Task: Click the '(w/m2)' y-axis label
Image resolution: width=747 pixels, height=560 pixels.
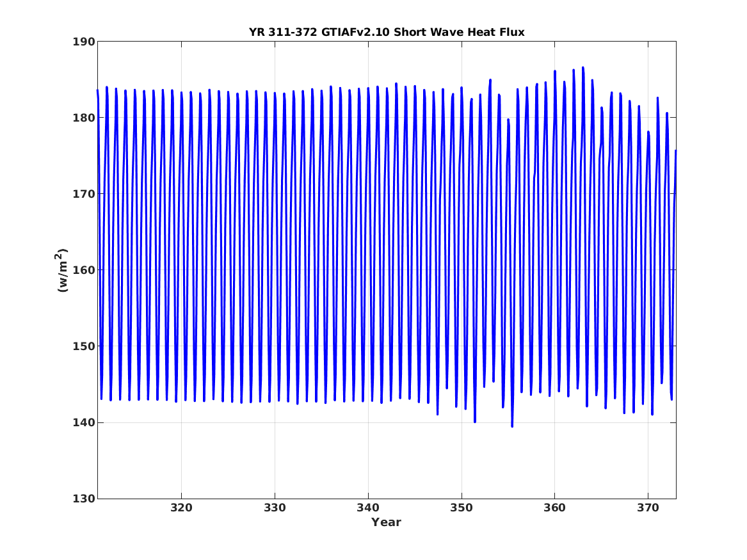Action: (x=62, y=270)
